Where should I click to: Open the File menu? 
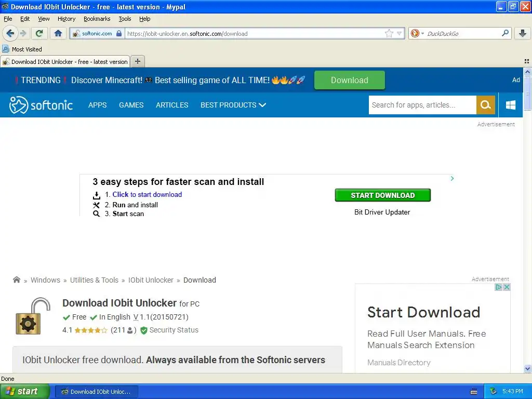(x=8, y=19)
